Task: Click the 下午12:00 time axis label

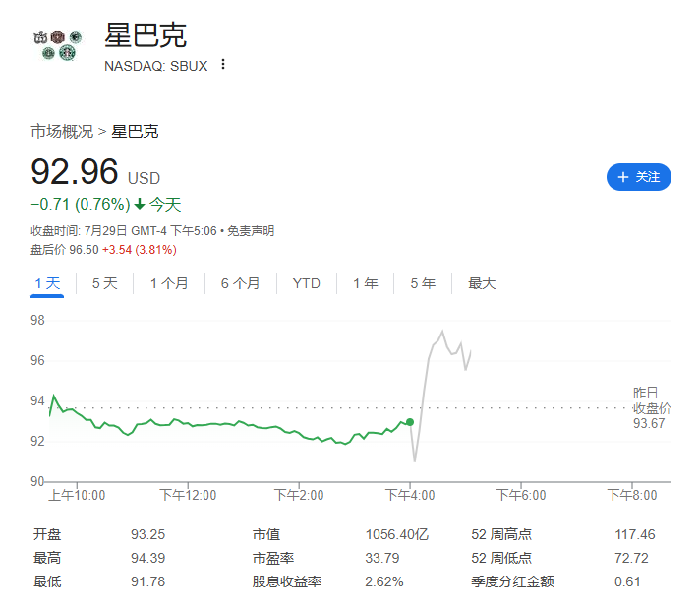Action: (188, 495)
